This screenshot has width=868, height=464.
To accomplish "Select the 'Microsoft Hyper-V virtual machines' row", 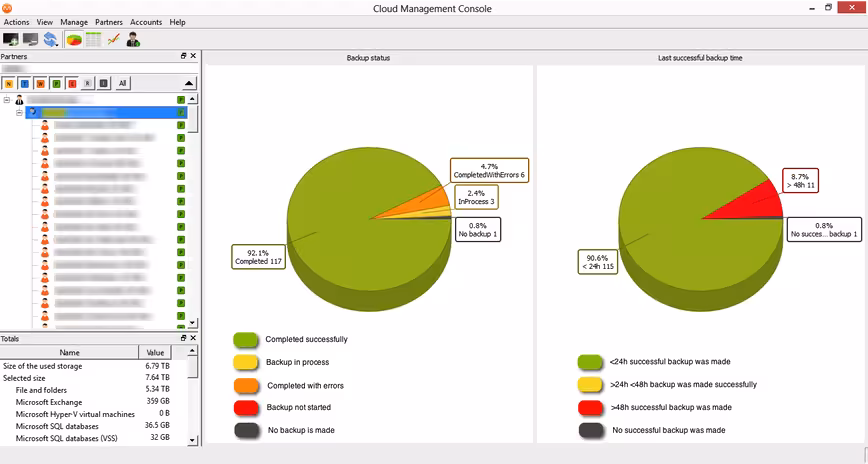I will click(x=86, y=414).
